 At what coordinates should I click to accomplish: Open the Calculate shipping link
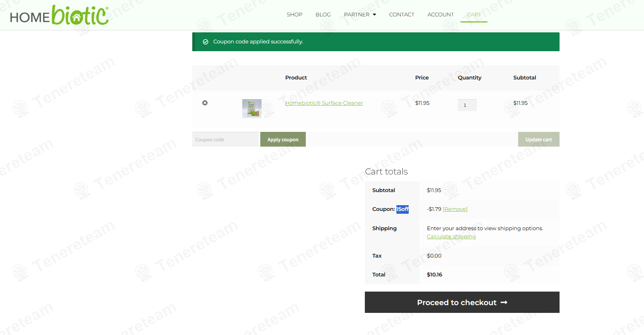(451, 237)
